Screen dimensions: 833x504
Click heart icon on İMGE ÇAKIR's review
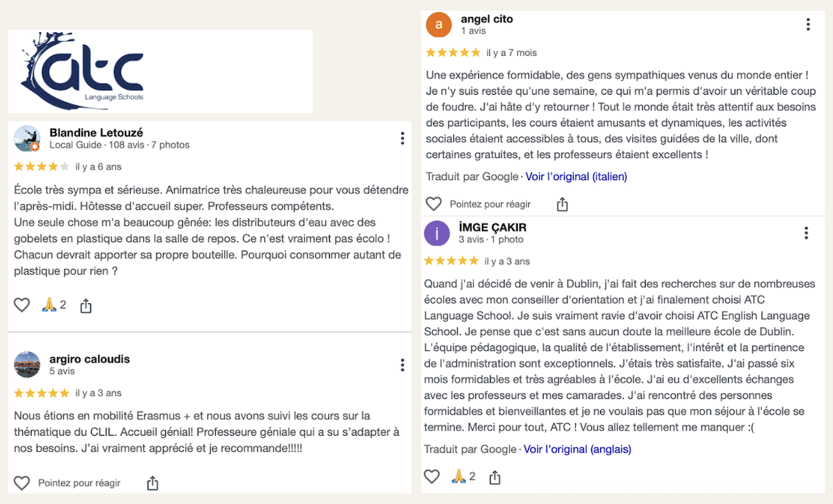pyautogui.click(x=432, y=477)
